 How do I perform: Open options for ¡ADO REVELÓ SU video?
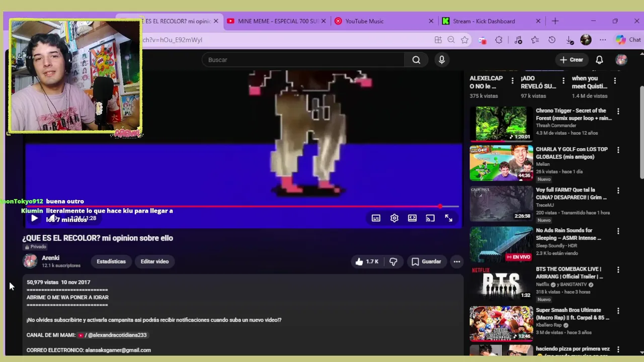tap(563, 81)
